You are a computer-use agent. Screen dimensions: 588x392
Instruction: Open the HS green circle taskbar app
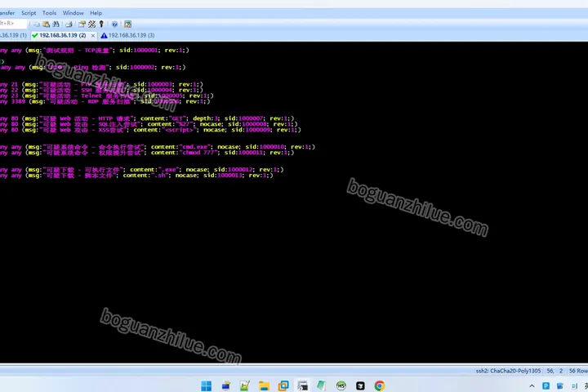(x=341, y=385)
